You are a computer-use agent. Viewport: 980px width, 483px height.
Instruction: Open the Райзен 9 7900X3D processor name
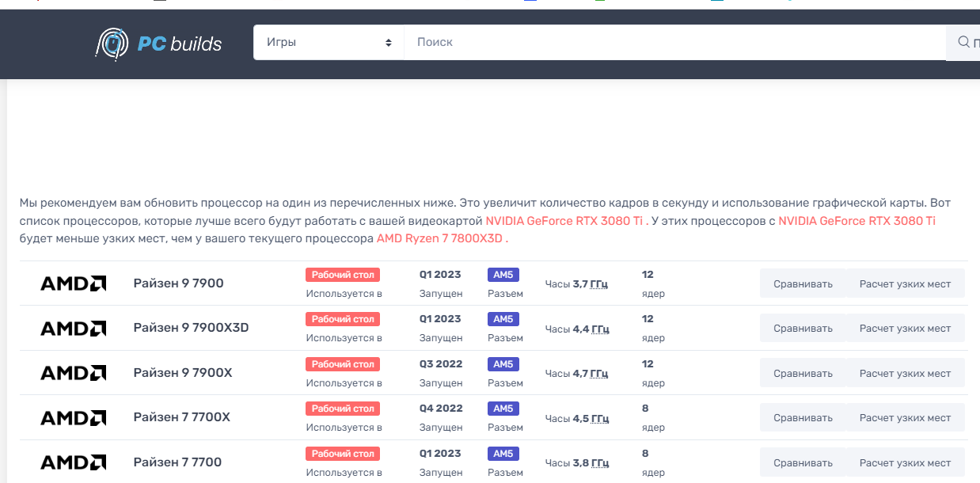pos(191,328)
